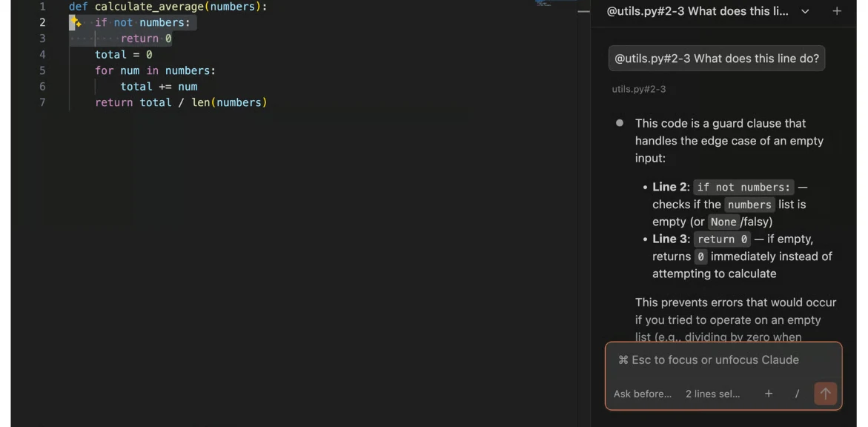Open the "utils.py#2-3" reference under the question
Image resolution: width=868 pixels, height=427 pixels.
click(639, 89)
